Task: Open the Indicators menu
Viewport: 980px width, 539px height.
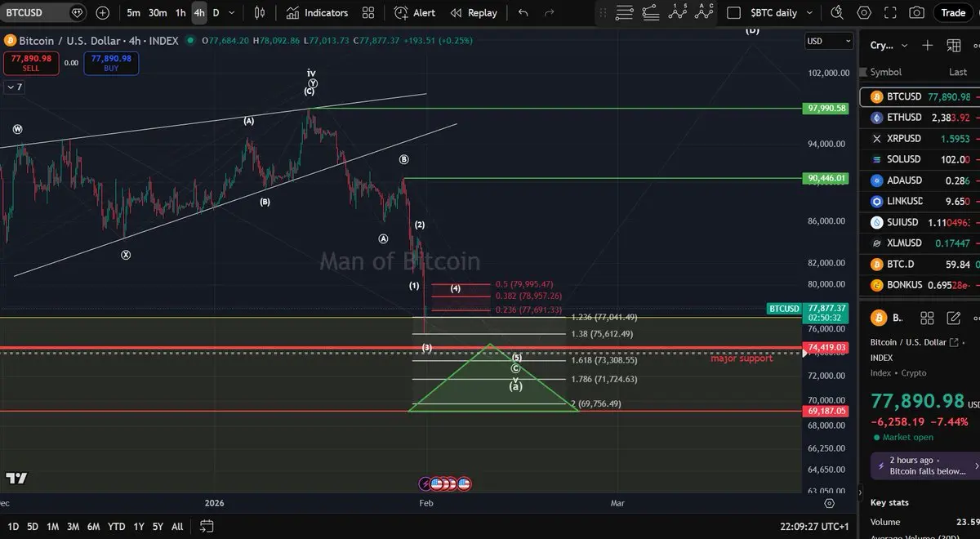Action: pyautogui.click(x=317, y=12)
